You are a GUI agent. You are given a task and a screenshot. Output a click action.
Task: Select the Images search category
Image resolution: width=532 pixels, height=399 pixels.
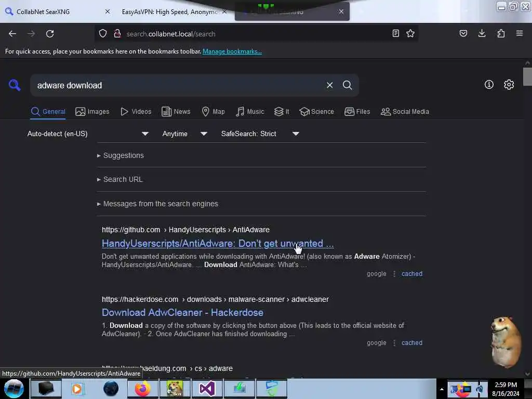(92, 112)
